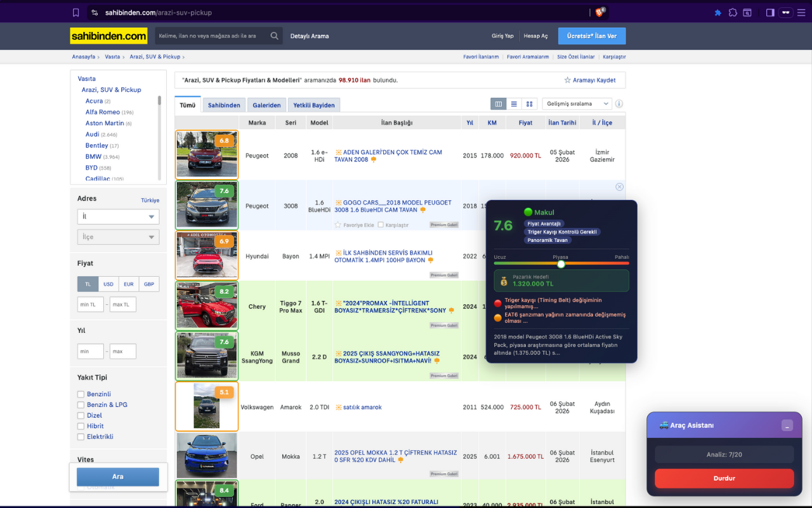This screenshot has width=812, height=508.
Task: Check the Hibrit fuel type box
Action: coord(81,427)
